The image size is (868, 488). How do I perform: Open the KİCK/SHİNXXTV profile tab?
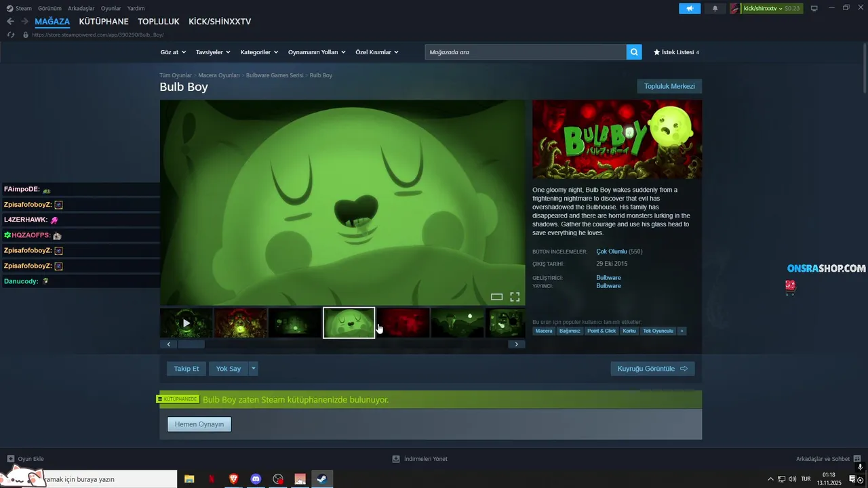click(220, 22)
